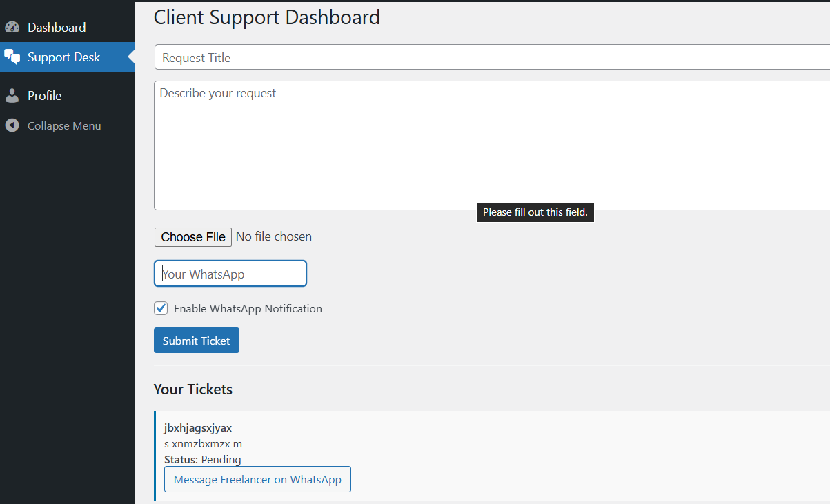Dismiss the Please fill out this field tooltip
The image size is (830, 504).
click(x=535, y=212)
